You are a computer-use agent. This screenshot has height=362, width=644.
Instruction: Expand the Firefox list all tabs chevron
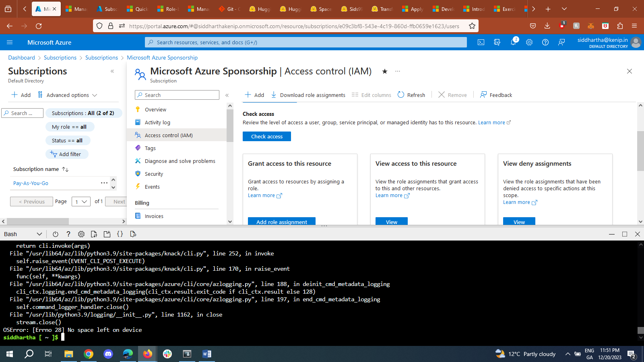[x=564, y=9]
